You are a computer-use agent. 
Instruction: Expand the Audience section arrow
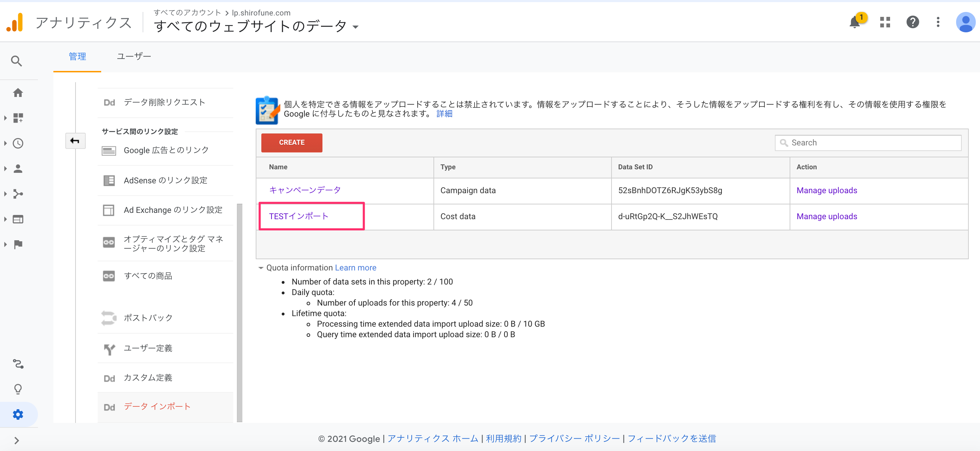[x=5, y=169]
